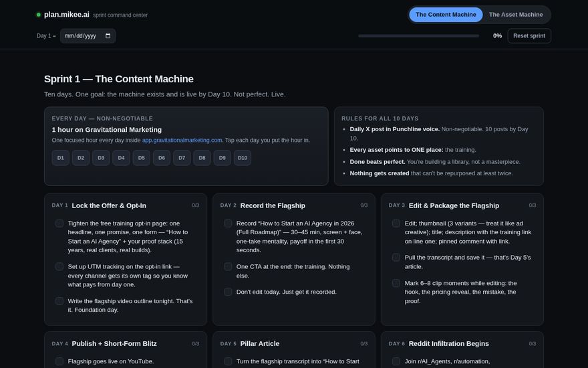Toggle the D6 daily hour chip
This screenshot has width=588, height=368.
pos(162,158)
